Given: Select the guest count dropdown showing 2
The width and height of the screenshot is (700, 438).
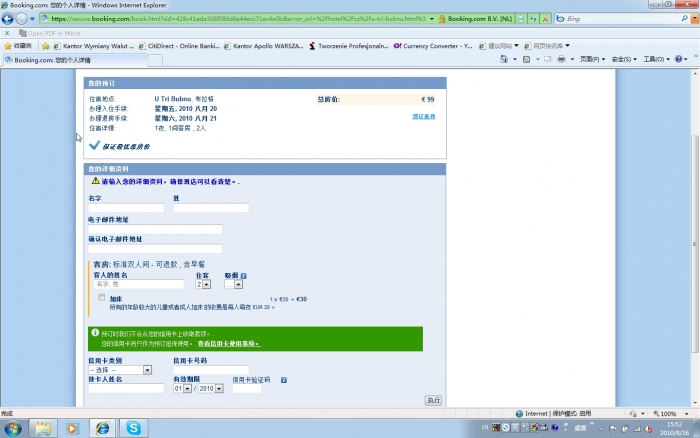Looking at the screenshot, I should (x=203, y=285).
